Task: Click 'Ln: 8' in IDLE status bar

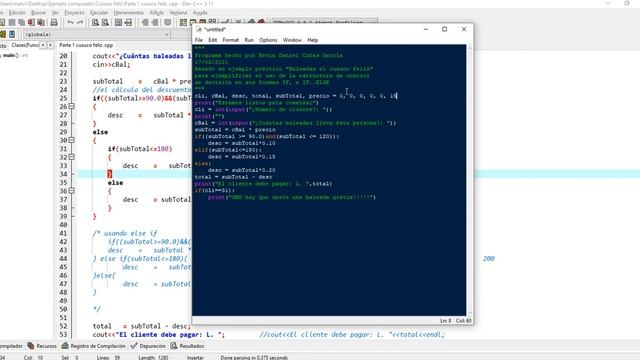Action: 446,321
